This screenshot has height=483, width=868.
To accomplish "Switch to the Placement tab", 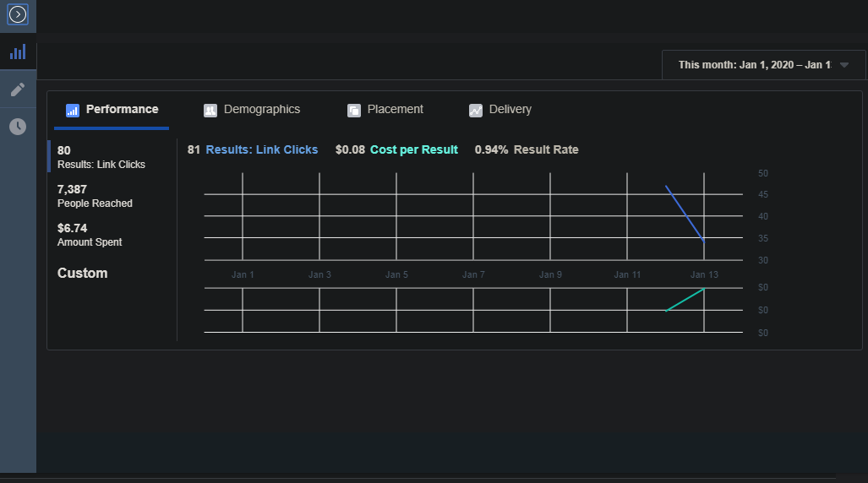I will pyautogui.click(x=385, y=110).
